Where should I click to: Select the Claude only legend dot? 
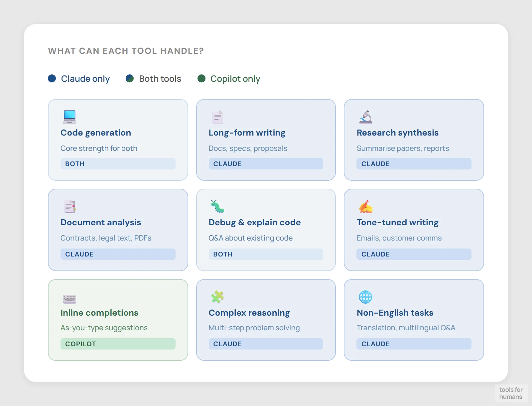click(52, 79)
